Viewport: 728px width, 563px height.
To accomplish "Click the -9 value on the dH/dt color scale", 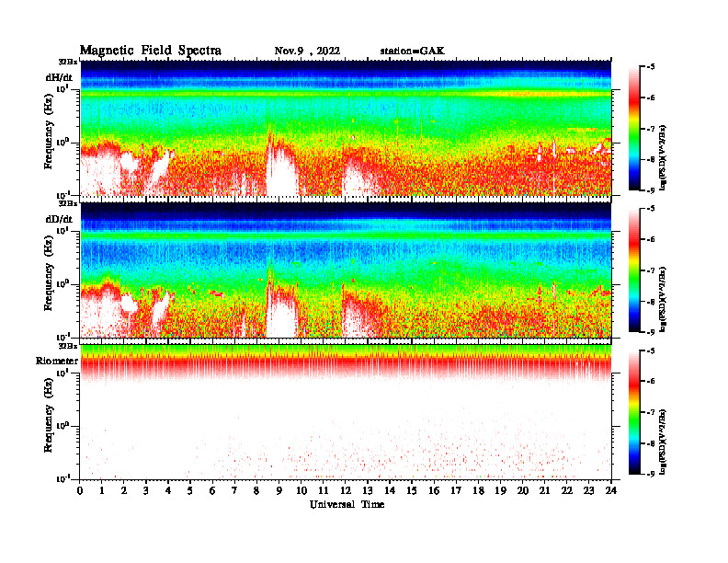I will click(x=651, y=190).
